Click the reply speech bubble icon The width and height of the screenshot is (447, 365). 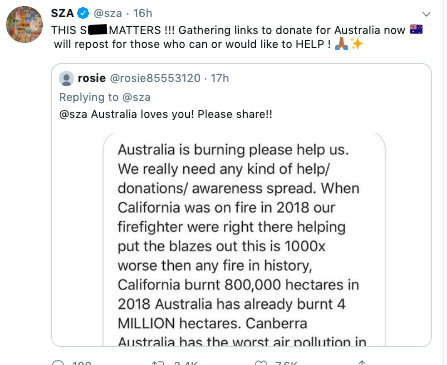pyautogui.click(x=58, y=363)
